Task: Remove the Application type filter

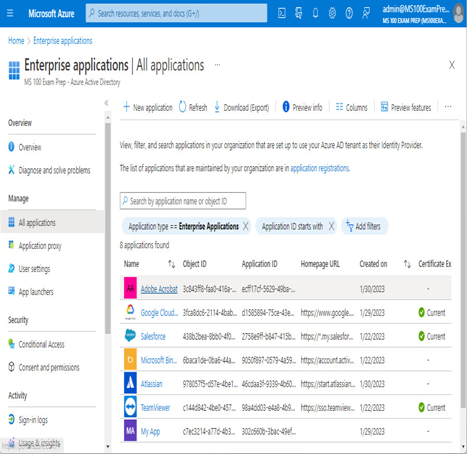Action: [x=246, y=226]
